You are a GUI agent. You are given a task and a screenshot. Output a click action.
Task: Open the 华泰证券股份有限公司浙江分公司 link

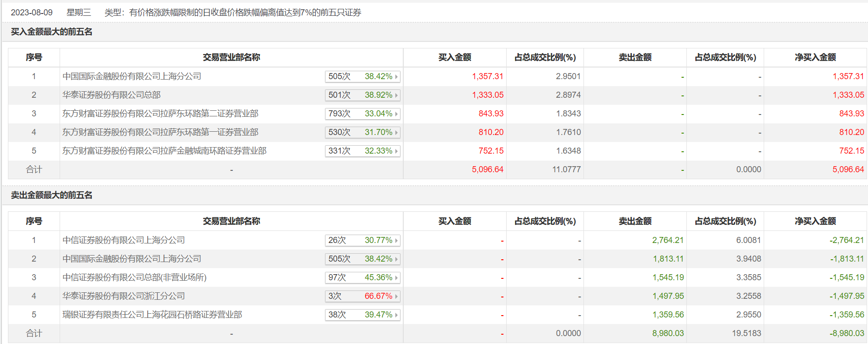(123, 296)
